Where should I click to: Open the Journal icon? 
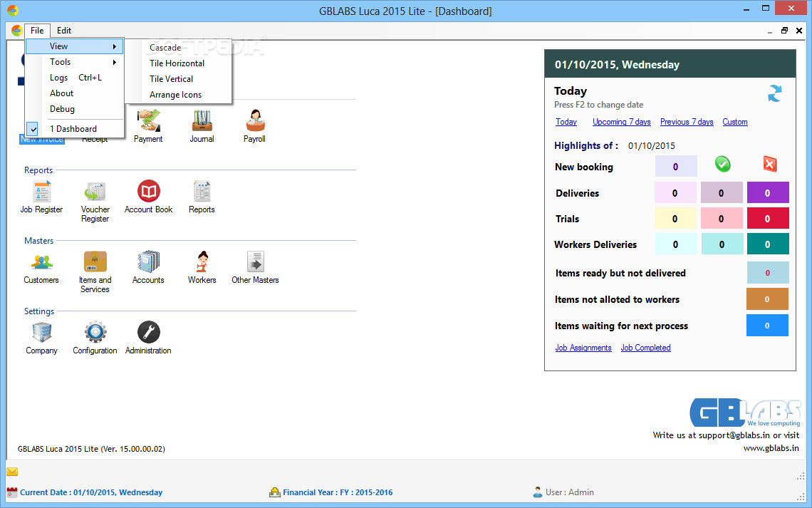202,120
